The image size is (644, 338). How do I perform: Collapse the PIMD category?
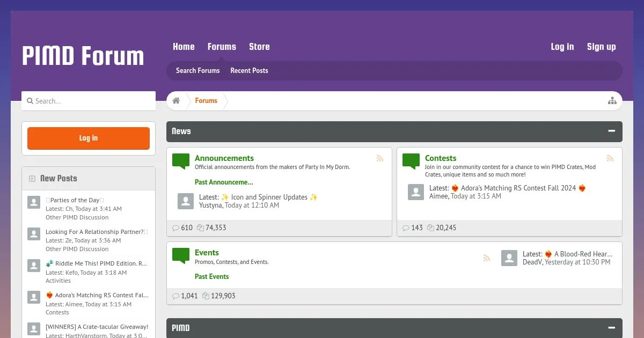pos(611,328)
